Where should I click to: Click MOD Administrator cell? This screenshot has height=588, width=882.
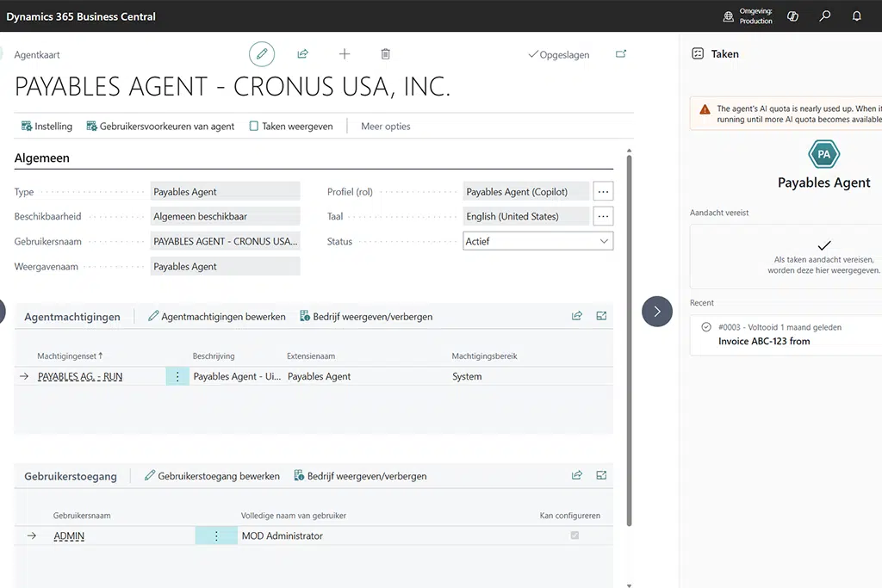[283, 536]
